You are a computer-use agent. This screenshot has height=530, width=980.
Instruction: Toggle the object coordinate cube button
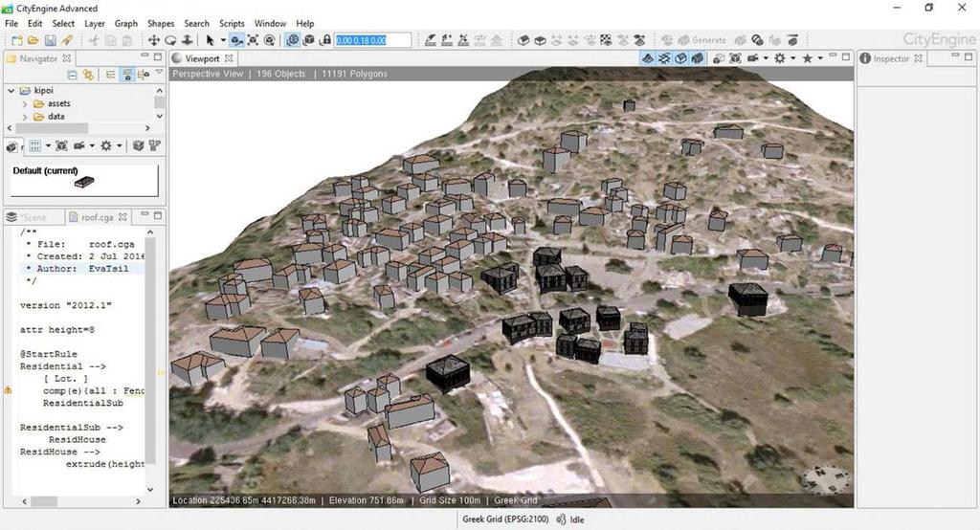pyautogui.click(x=309, y=40)
